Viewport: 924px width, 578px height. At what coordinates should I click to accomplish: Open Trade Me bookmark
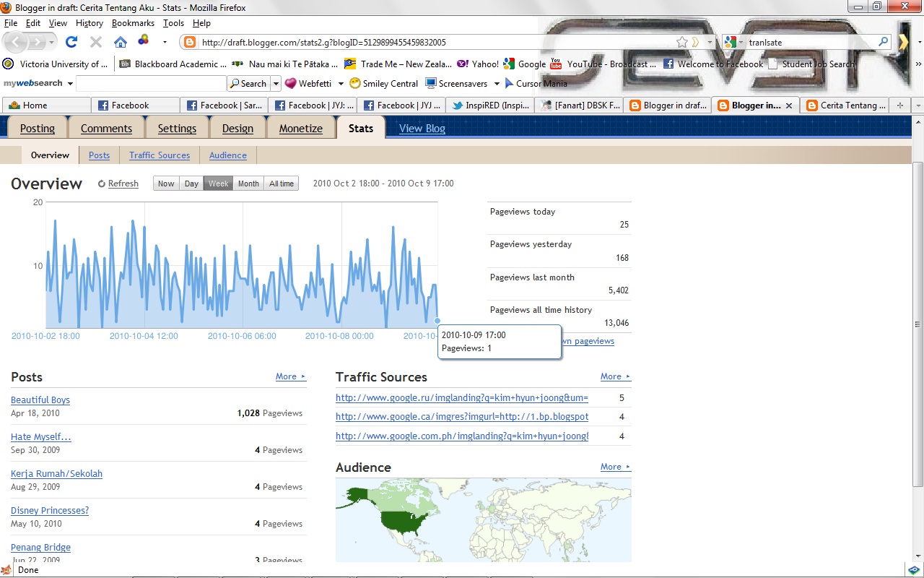398,64
